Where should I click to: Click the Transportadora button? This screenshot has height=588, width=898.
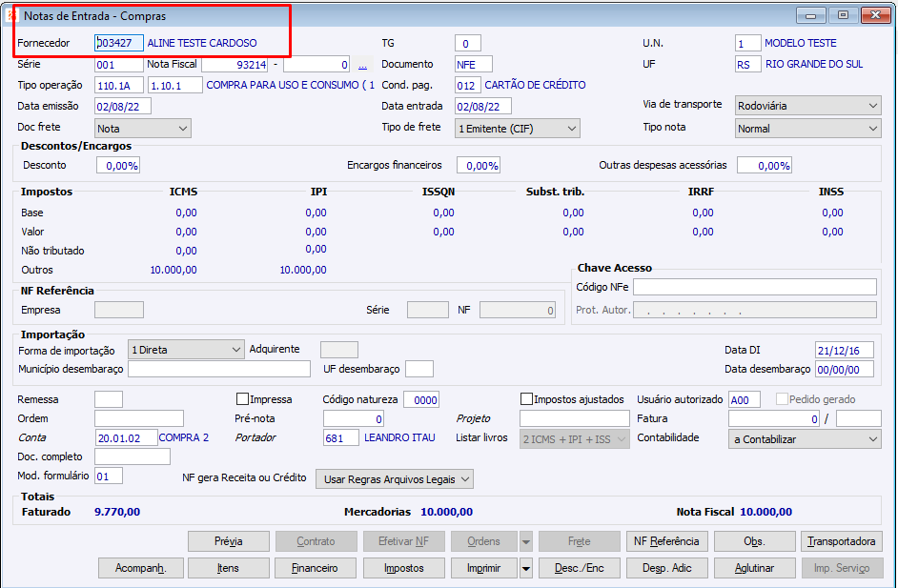coord(842,541)
